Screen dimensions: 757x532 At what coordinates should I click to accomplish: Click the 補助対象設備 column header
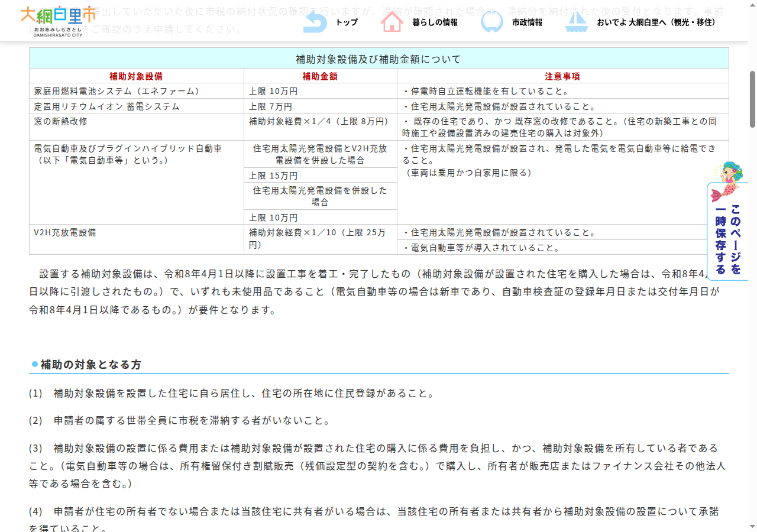click(x=136, y=76)
